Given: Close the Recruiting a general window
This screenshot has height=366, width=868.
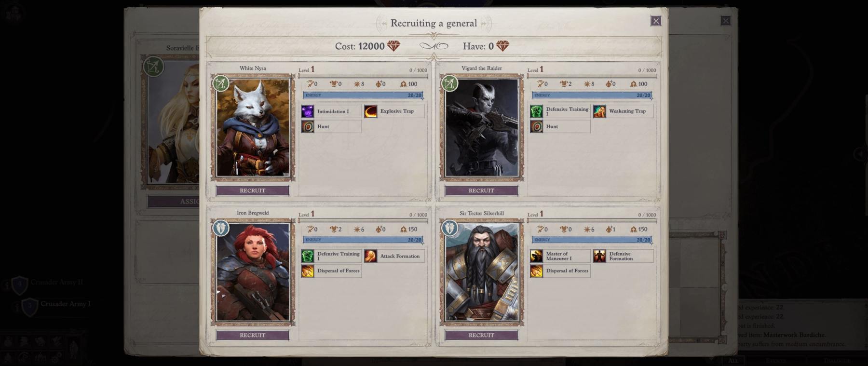Looking at the screenshot, I should click(x=656, y=21).
